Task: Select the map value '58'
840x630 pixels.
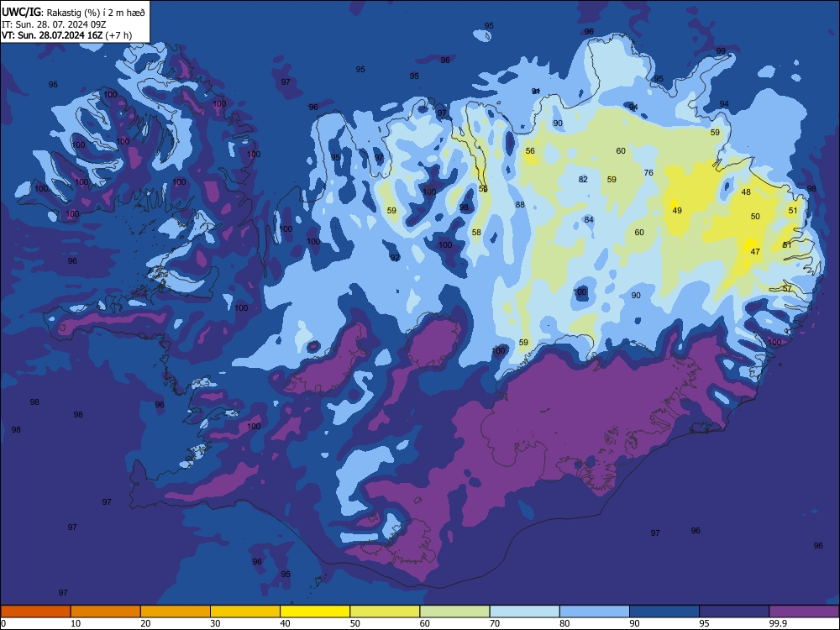Action: coord(476,233)
